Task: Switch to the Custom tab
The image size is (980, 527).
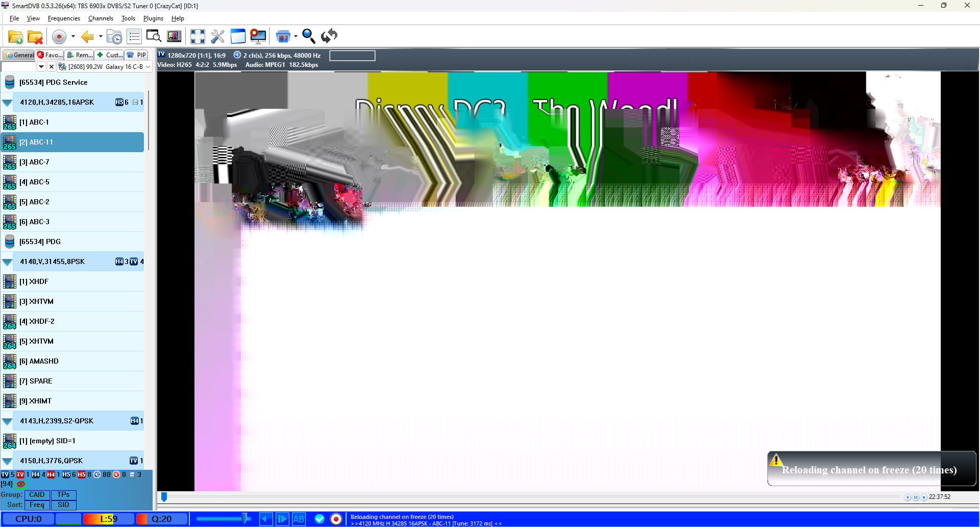Action: pos(110,55)
